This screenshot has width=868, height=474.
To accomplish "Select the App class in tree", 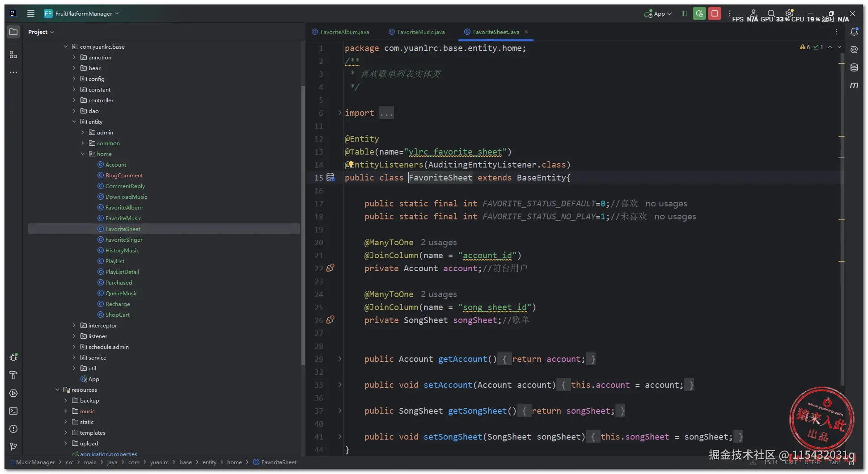I will coord(93,379).
